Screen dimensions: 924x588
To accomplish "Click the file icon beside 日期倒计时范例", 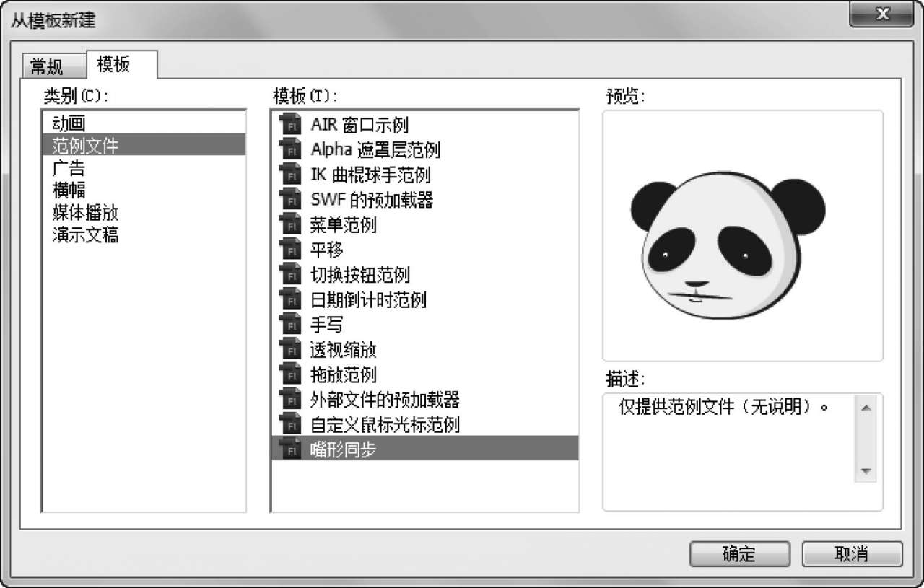I will (289, 299).
